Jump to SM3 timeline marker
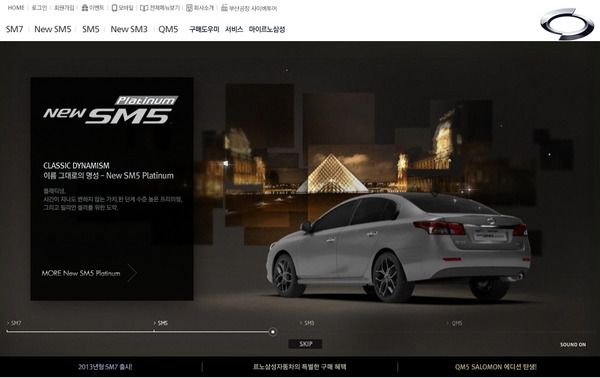 pyautogui.click(x=307, y=323)
